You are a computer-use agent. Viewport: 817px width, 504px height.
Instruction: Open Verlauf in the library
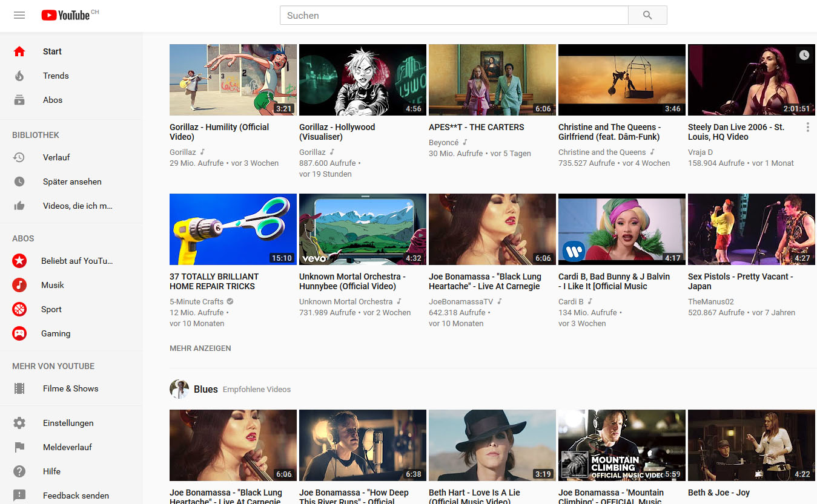pyautogui.click(x=56, y=157)
